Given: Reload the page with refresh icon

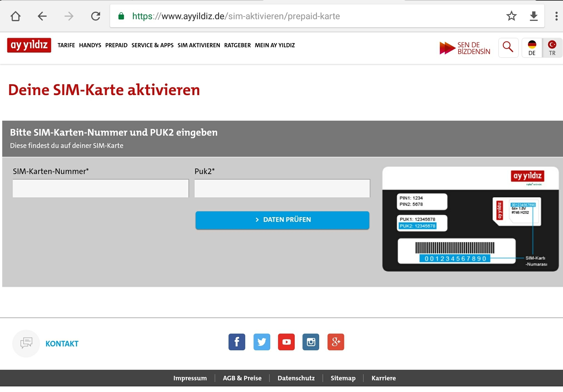Looking at the screenshot, I should click(x=96, y=16).
